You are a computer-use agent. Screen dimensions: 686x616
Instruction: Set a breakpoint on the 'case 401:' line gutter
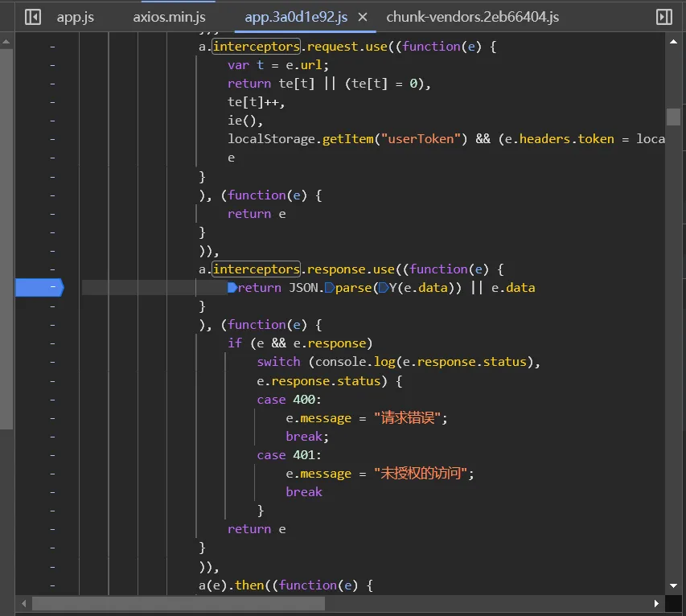coord(52,455)
